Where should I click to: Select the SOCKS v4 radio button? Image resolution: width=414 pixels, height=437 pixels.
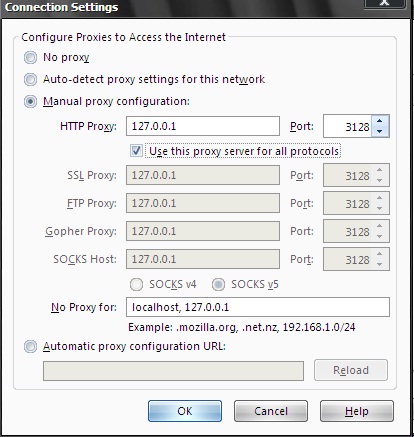(136, 285)
